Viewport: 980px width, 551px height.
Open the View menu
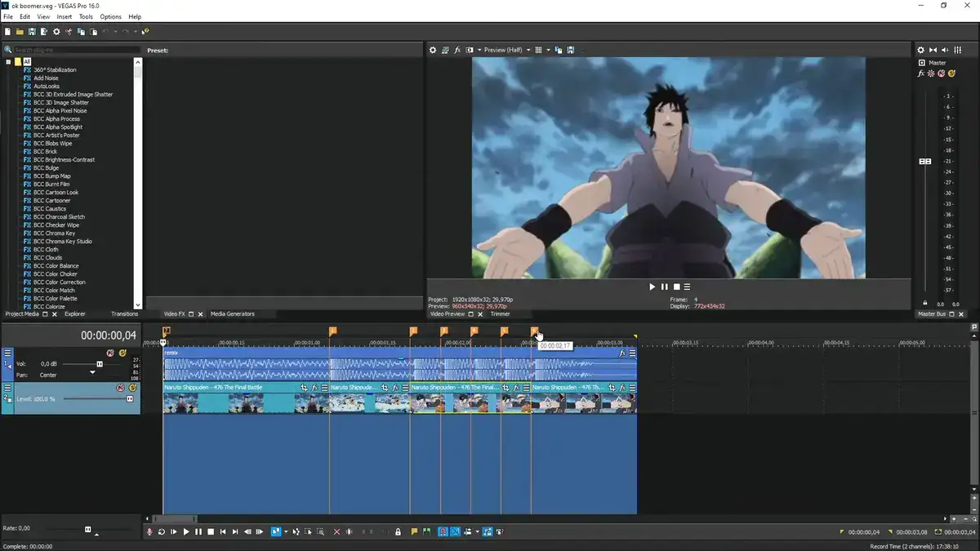coord(43,16)
